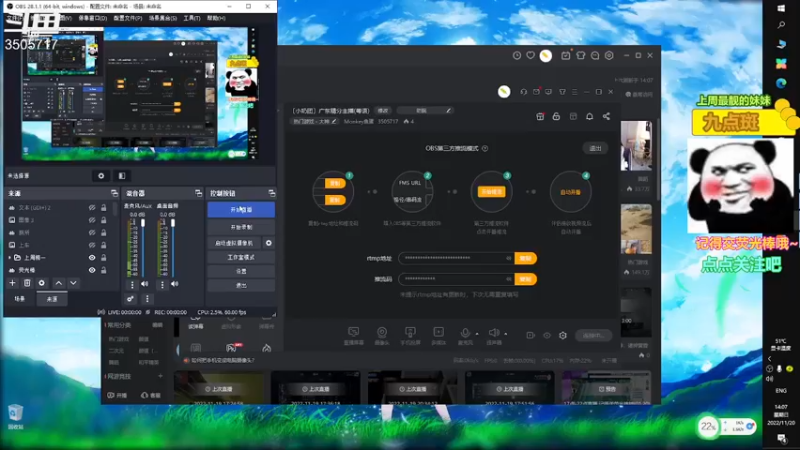
Task: Toggle visibility of 文本 (GDI+) 2 source
Action: [92, 208]
